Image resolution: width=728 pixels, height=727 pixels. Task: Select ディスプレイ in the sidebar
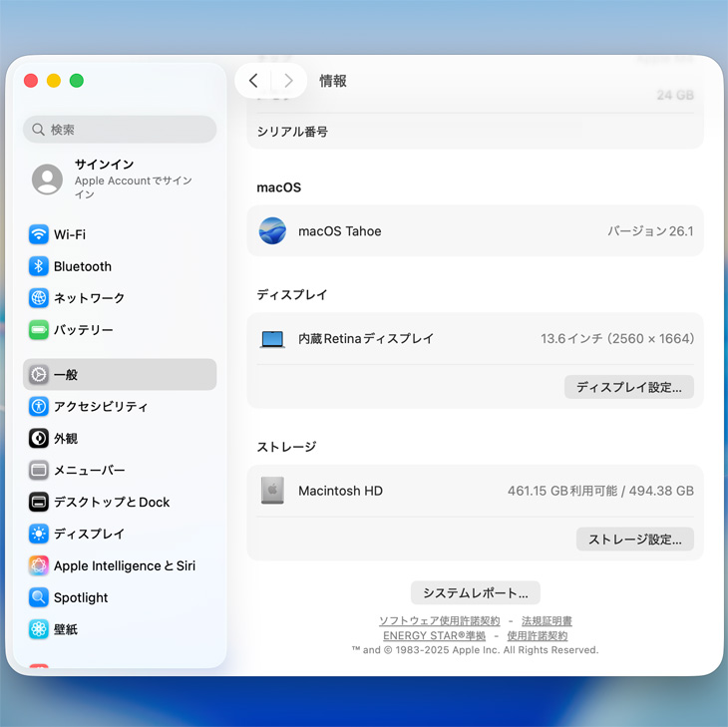tap(89, 535)
